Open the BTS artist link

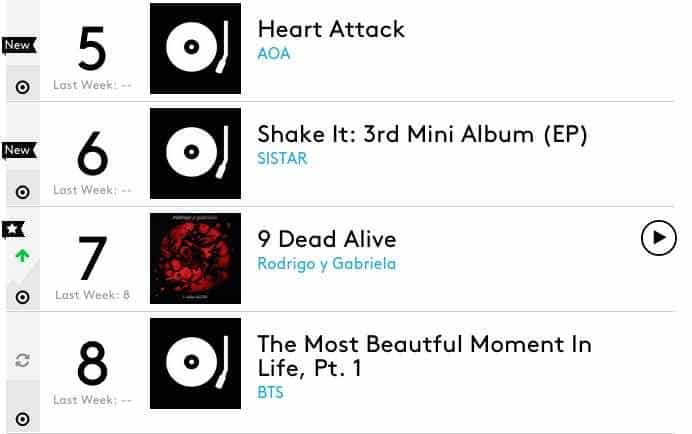click(270, 392)
